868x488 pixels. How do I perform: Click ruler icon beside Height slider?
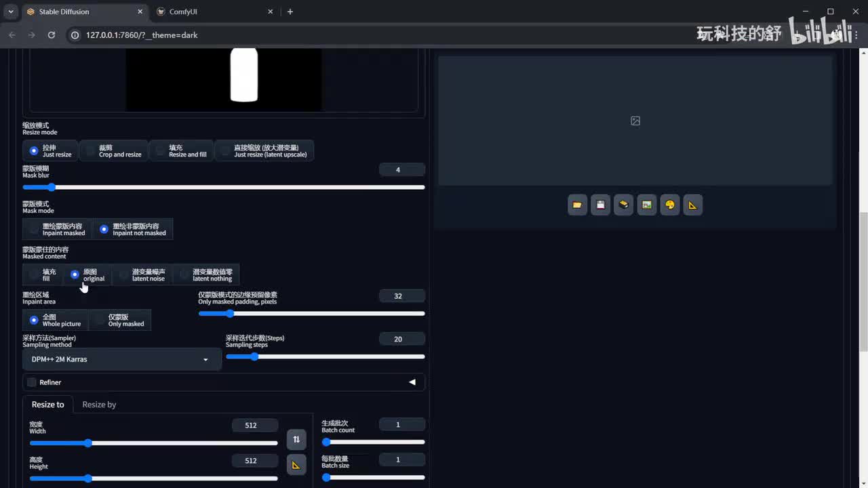point(296,465)
